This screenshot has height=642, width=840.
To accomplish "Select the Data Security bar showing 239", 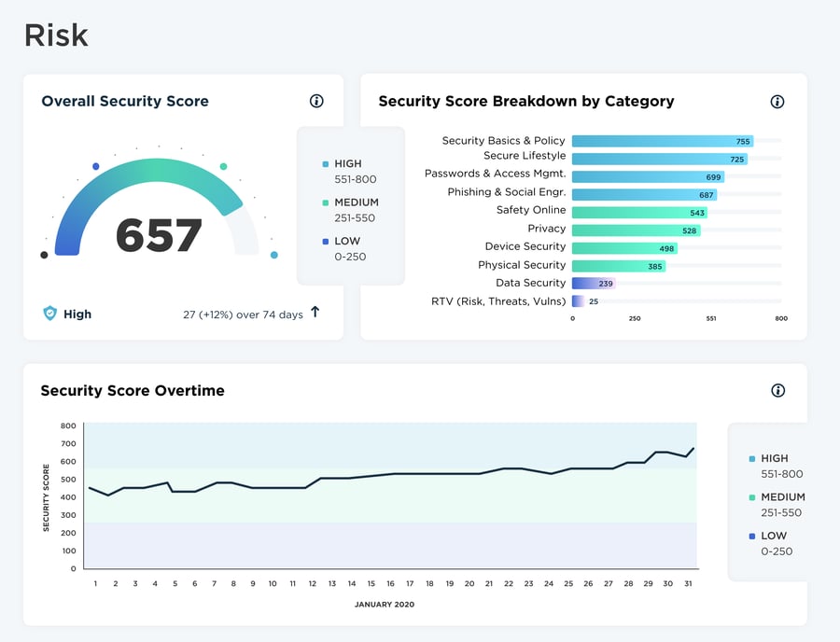I will pos(595,284).
